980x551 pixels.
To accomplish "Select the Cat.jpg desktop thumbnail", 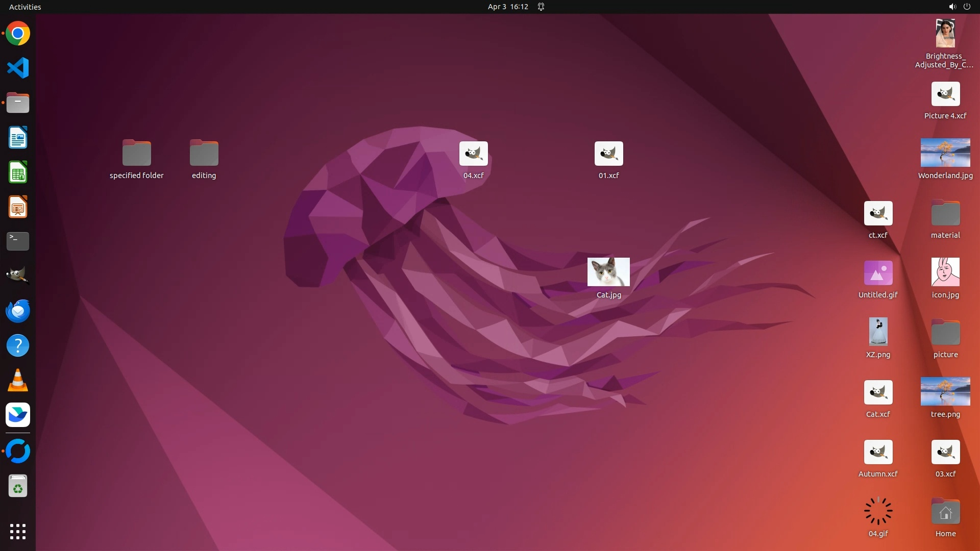I will click(608, 272).
